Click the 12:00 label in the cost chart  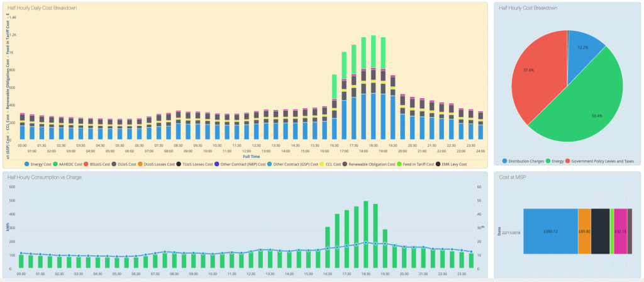click(247, 151)
